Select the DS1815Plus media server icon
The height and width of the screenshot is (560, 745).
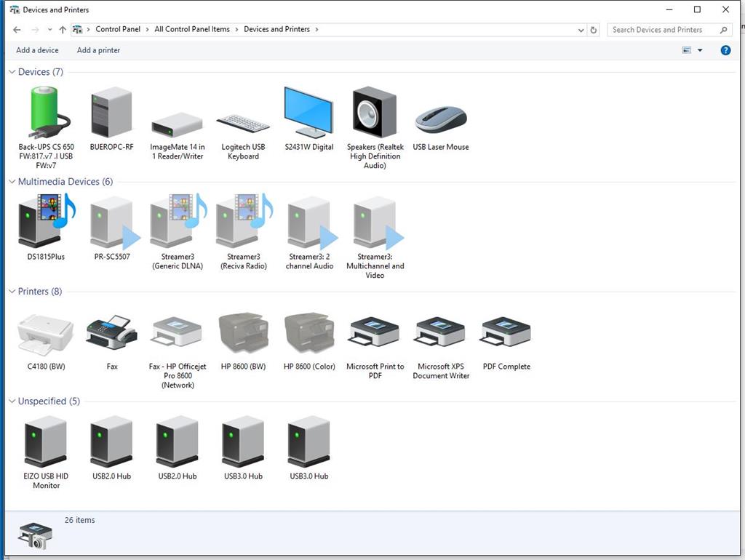(x=46, y=220)
